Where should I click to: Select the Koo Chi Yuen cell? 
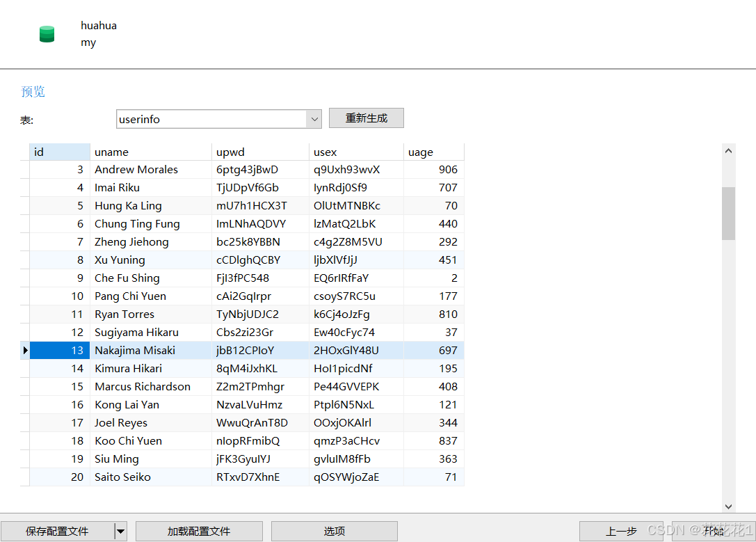(x=151, y=440)
